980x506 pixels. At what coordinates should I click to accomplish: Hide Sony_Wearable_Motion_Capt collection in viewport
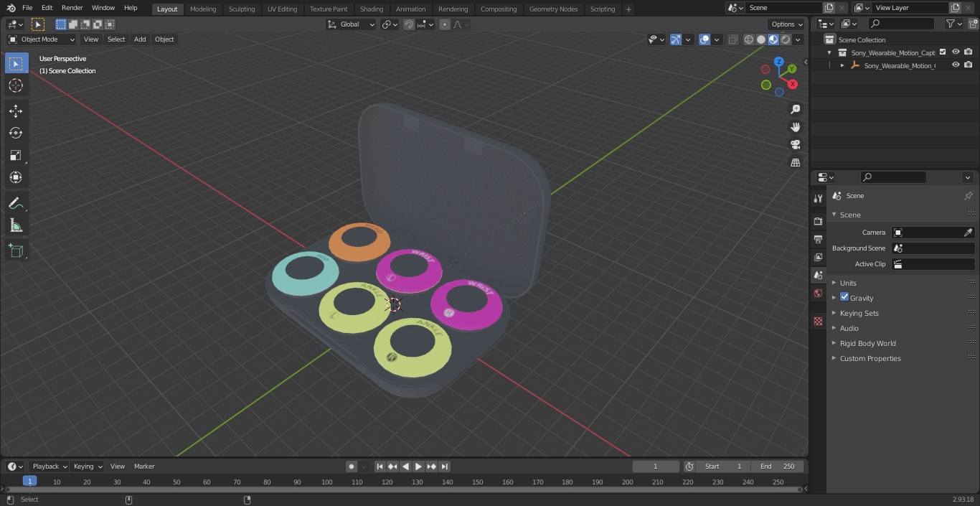(956, 52)
